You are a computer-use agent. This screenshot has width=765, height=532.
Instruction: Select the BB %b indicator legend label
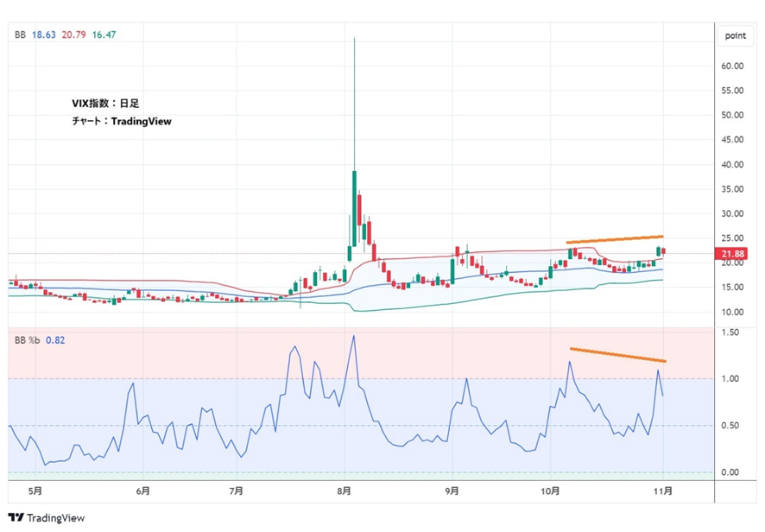pyautogui.click(x=26, y=340)
